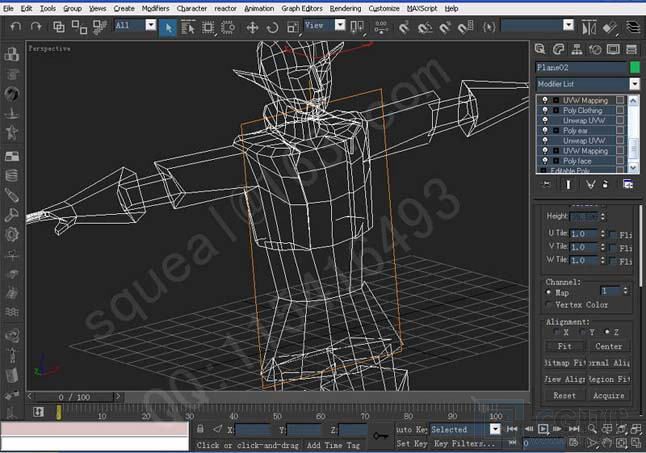Click the Redo arrow in toolbar
Image resolution: width=646 pixels, height=453 pixels.
coord(36,27)
